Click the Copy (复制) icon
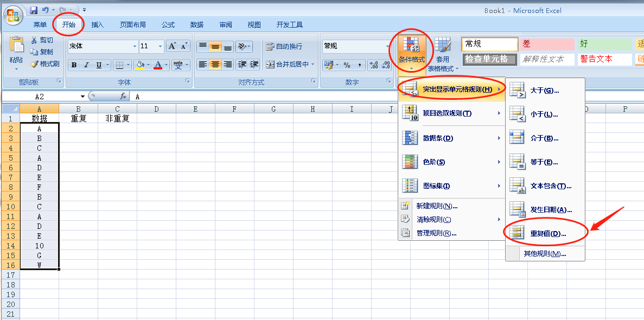Screen dimensions: 644x320 pos(35,52)
